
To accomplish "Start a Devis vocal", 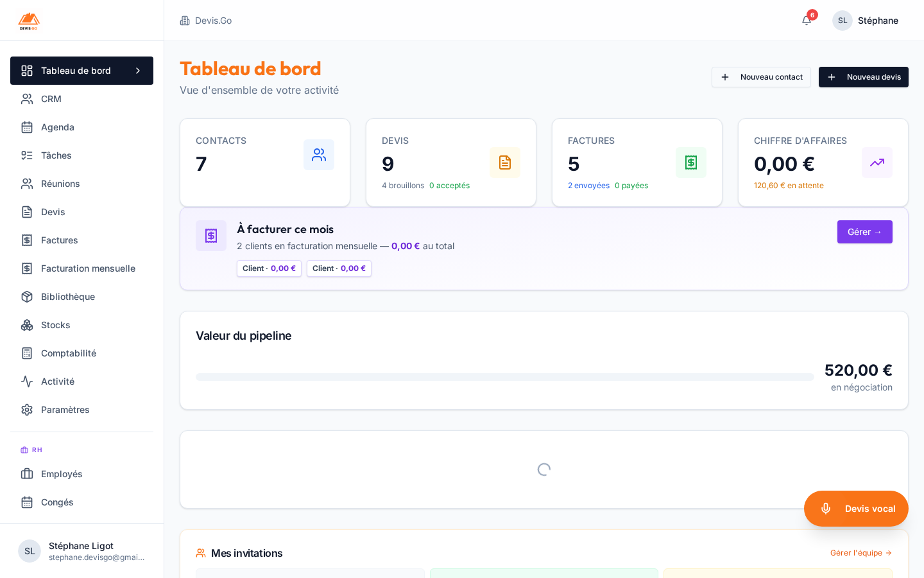I will tap(856, 509).
